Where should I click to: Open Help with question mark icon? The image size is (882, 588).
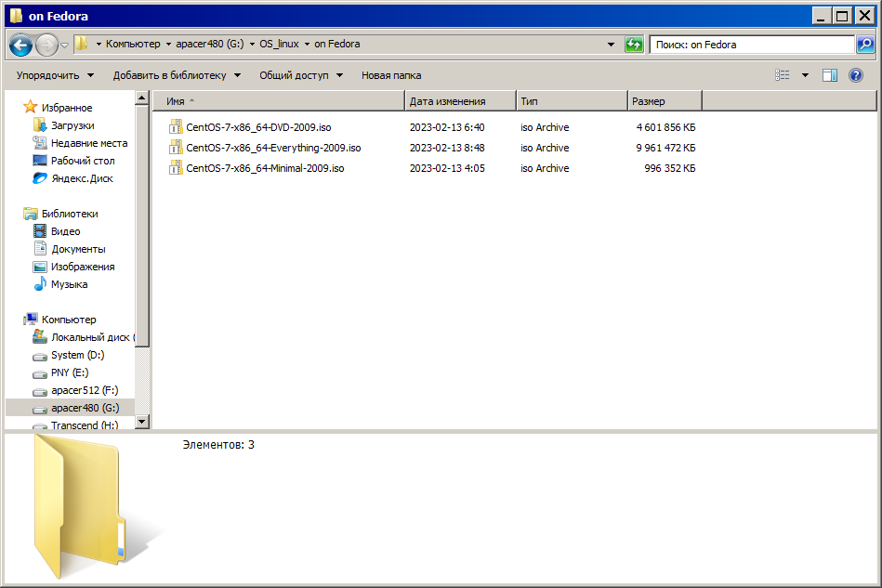pos(856,74)
